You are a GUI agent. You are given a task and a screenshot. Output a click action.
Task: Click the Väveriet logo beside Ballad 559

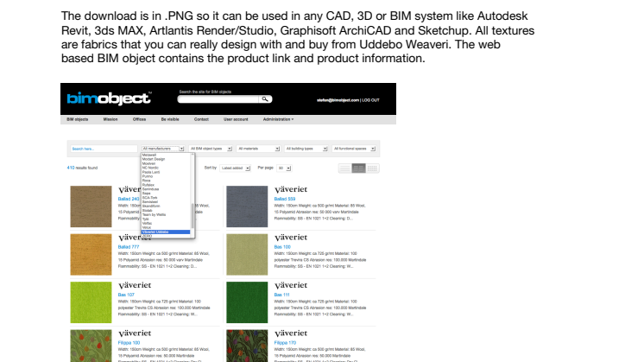291,189
